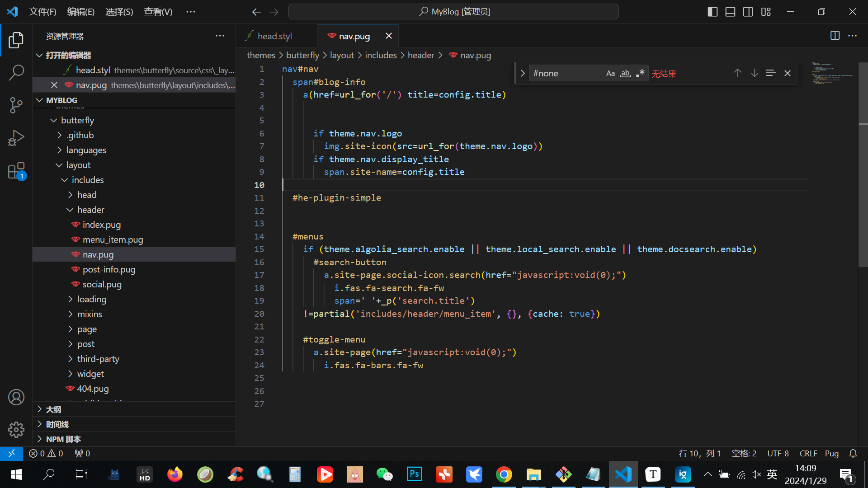
Task: Toggle Use Regular Expression option
Action: click(640, 73)
